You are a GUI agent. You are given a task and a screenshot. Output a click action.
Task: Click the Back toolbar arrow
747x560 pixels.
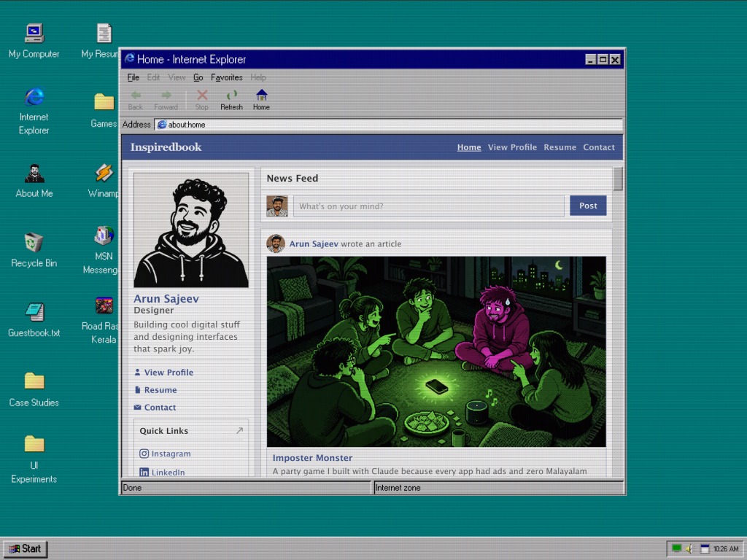135,96
